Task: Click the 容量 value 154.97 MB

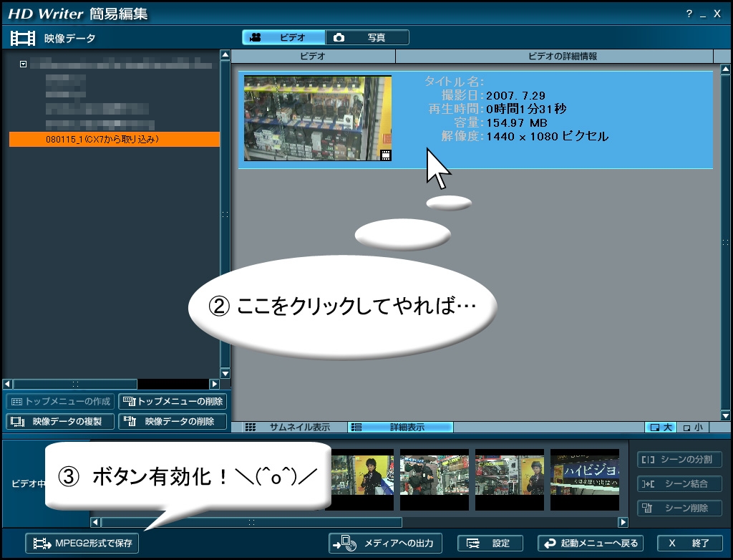Action: [517, 123]
